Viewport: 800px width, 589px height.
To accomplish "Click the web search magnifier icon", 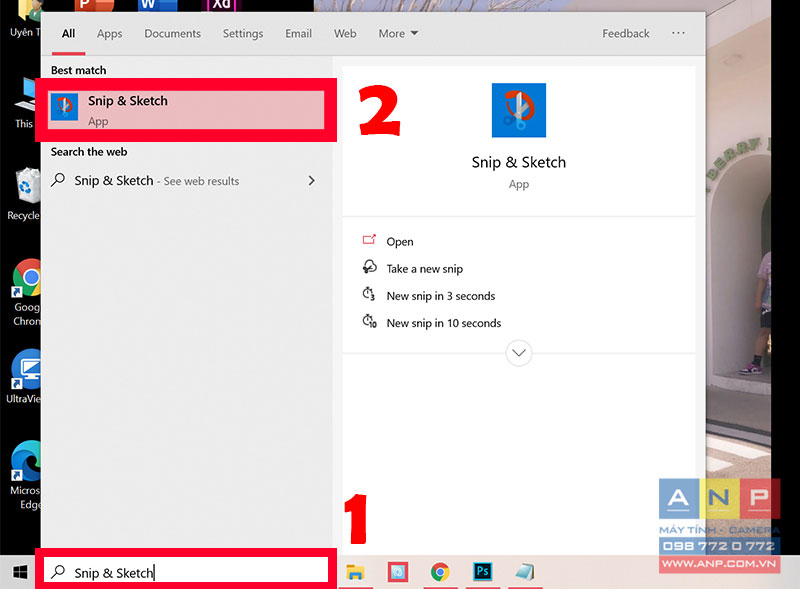I will click(x=58, y=180).
